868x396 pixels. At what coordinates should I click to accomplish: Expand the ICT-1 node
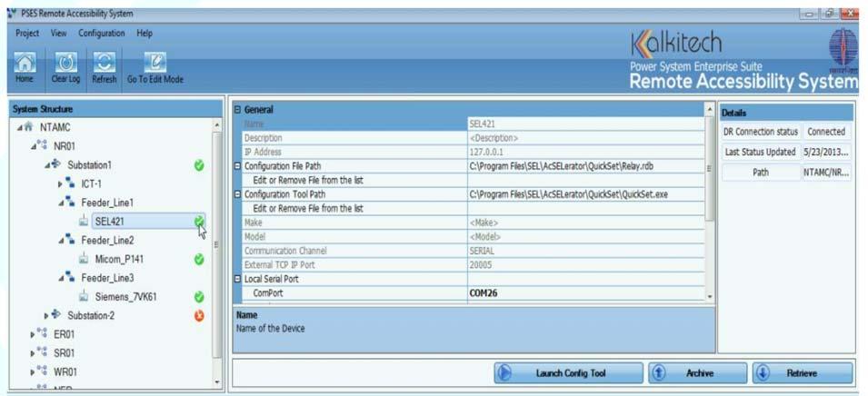tap(60, 183)
